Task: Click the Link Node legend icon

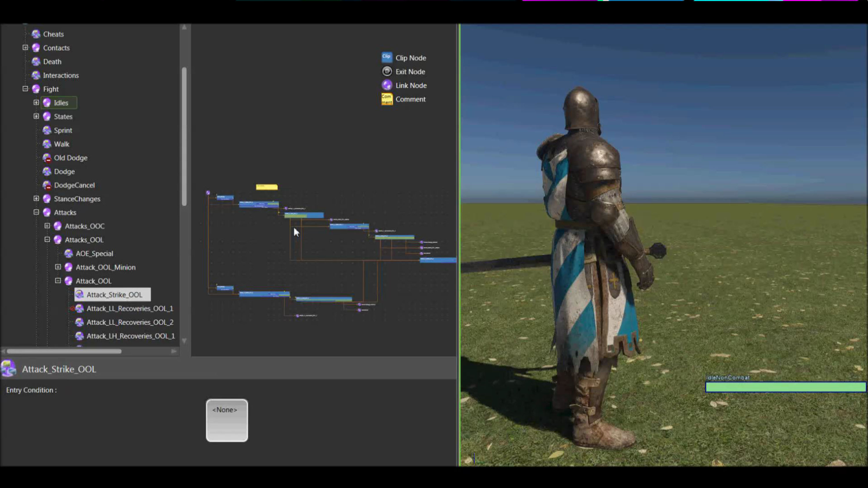Action: 387,85
